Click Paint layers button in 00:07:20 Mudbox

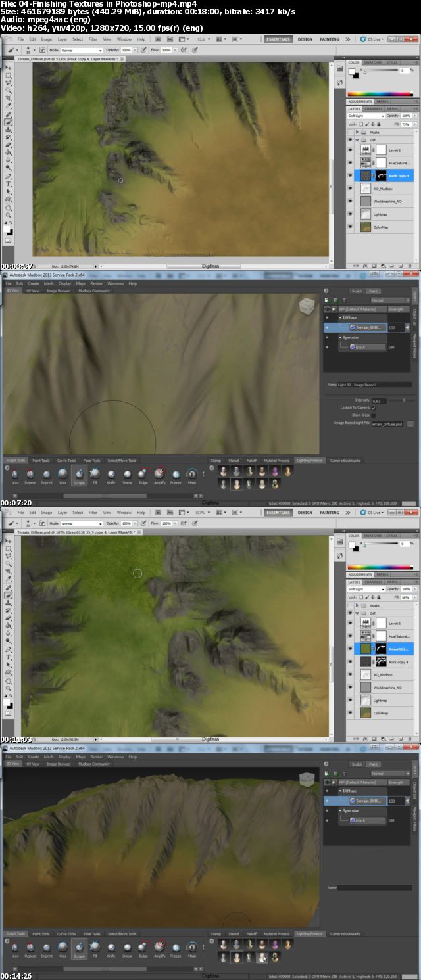[x=373, y=291]
